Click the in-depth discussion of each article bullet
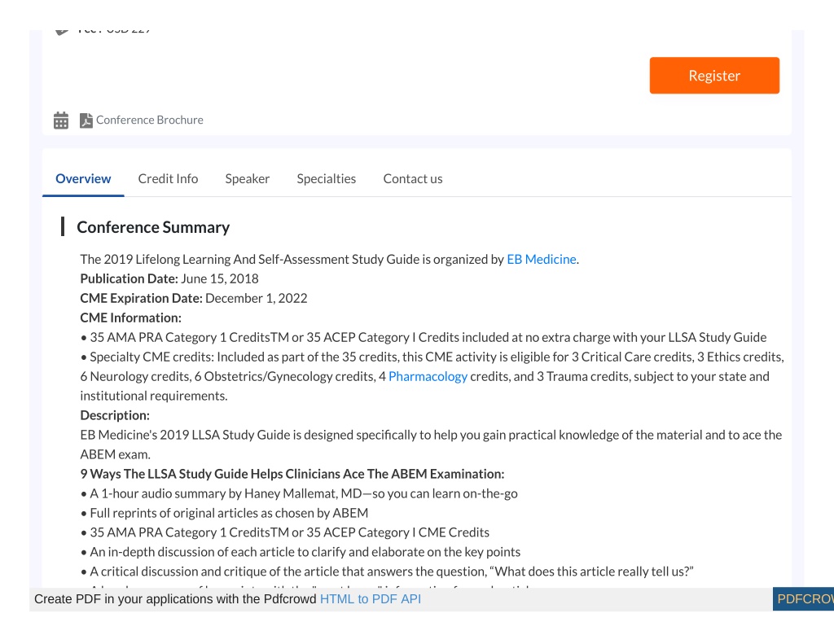Viewport: 834px width, 644px height. [301, 552]
